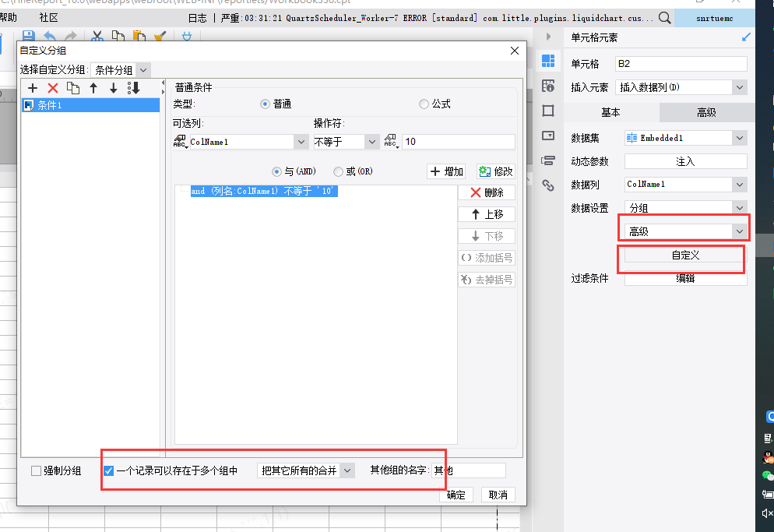Uncheck 一个记录可以存在于多个组中 checkbox
This screenshot has width=774, height=532.
(x=108, y=470)
